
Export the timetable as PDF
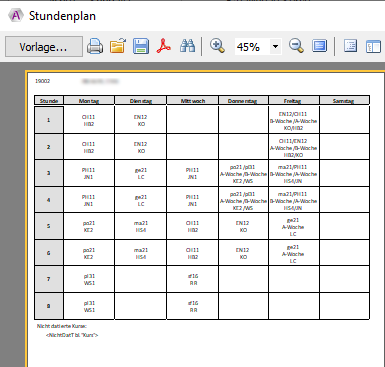coord(164,46)
